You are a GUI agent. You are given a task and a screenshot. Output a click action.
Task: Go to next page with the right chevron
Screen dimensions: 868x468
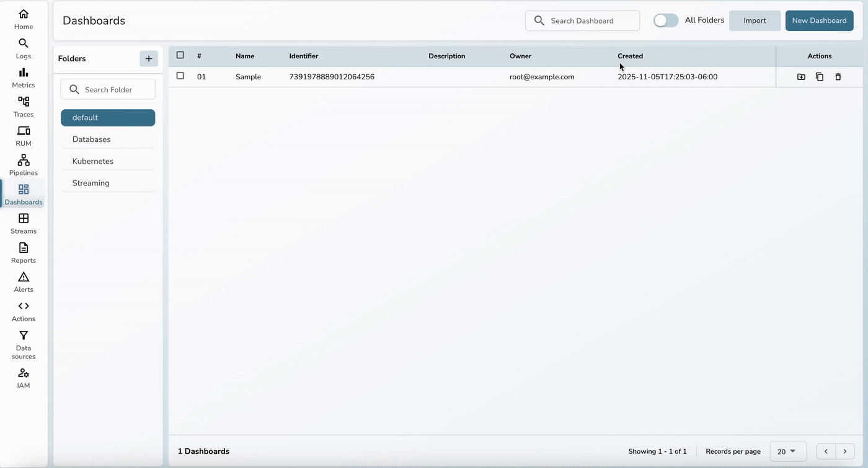click(x=844, y=451)
